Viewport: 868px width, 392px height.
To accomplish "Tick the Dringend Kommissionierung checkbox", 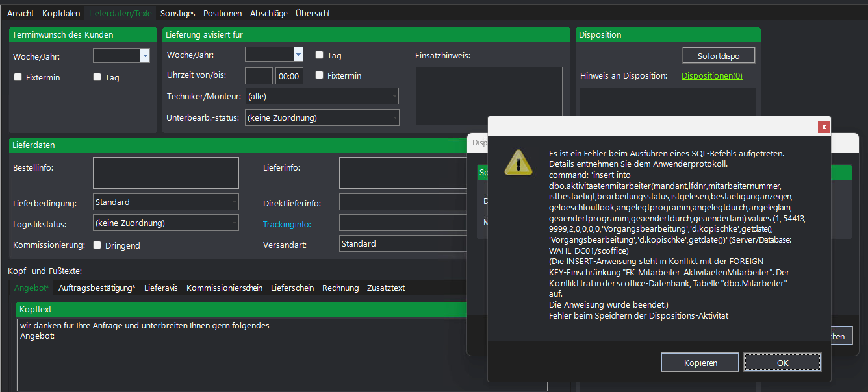I will tap(97, 245).
